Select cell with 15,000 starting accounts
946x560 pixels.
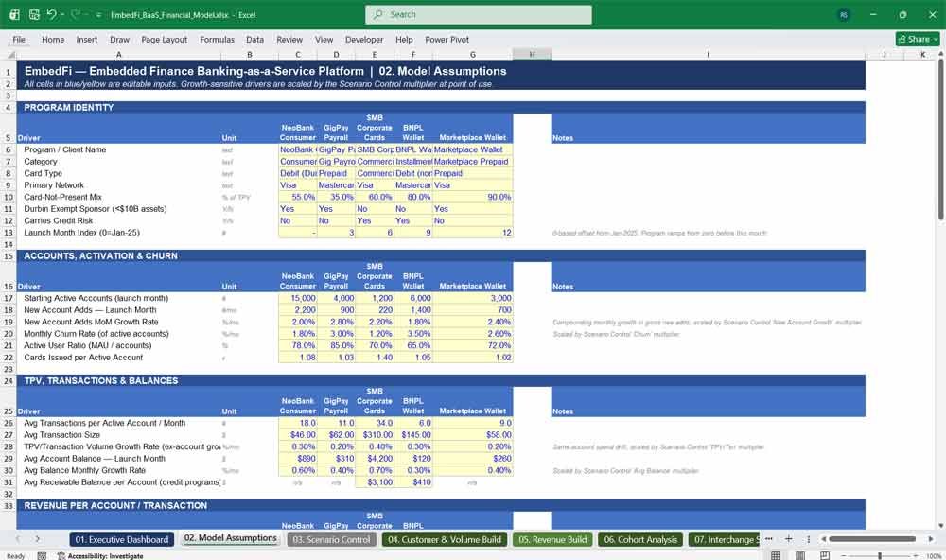pyautogui.click(x=297, y=298)
